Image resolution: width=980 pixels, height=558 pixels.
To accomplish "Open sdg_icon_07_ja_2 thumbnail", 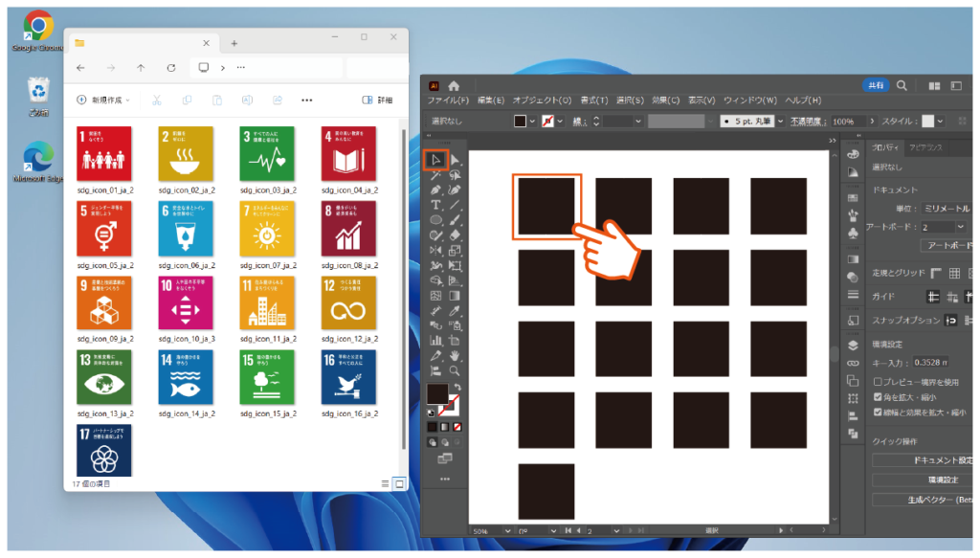I will [268, 229].
